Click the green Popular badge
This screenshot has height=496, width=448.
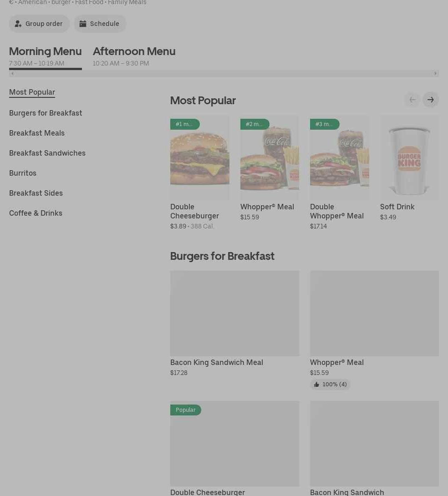(x=185, y=410)
